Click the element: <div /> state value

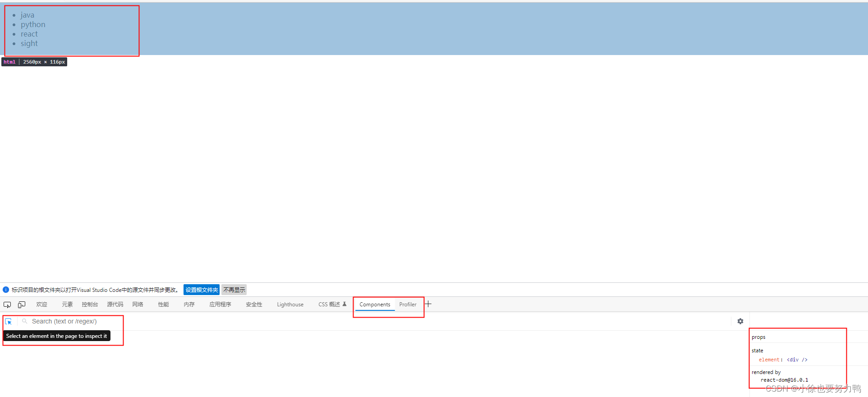[783, 360]
